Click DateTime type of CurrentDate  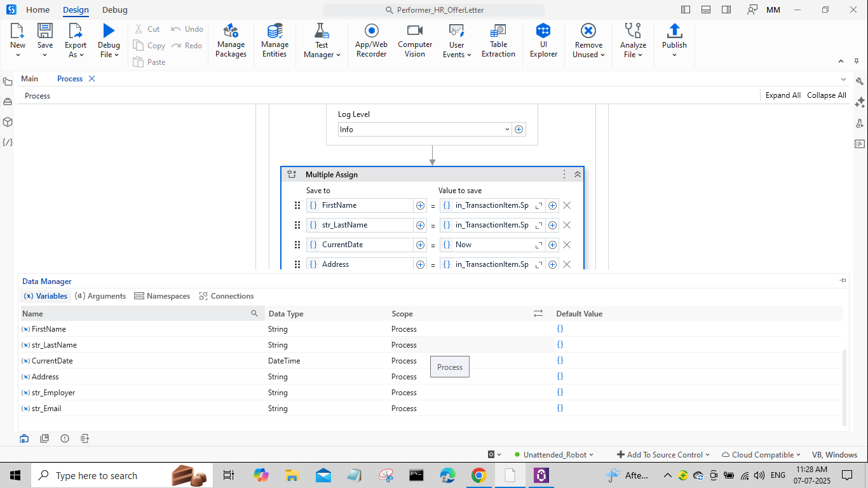284,361
